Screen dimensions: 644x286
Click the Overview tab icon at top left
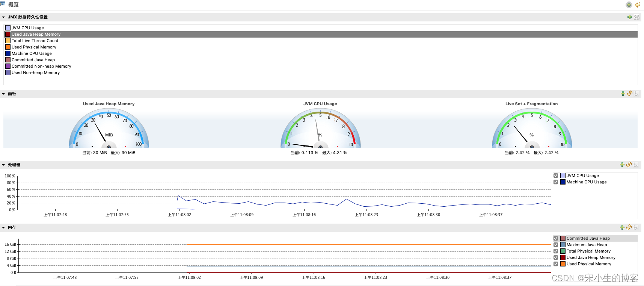tap(3, 4)
